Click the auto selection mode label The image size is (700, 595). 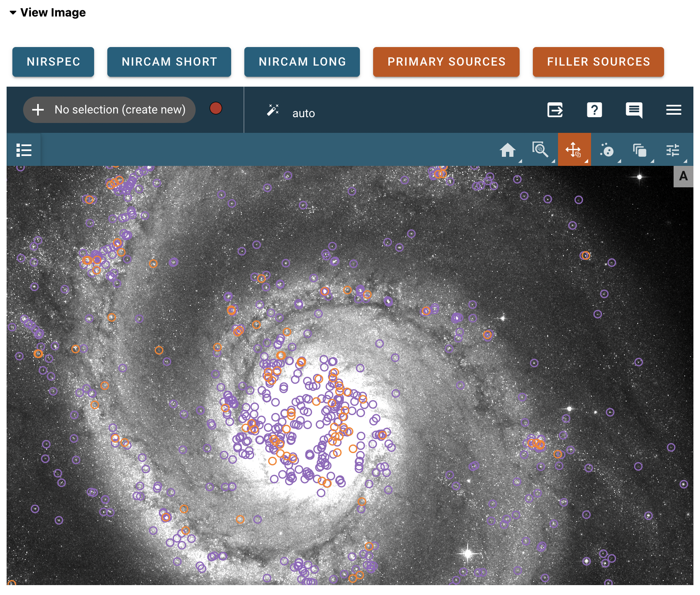pos(304,113)
